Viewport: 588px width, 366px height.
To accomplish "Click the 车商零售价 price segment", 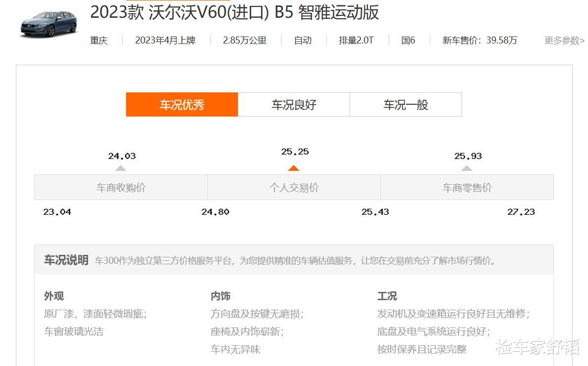I will coord(467,187).
